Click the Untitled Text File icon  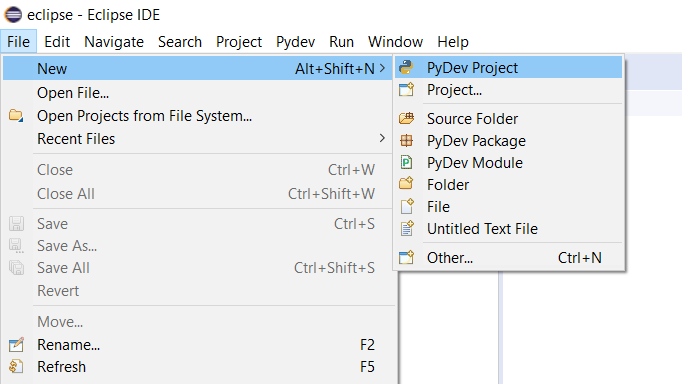coord(407,228)
